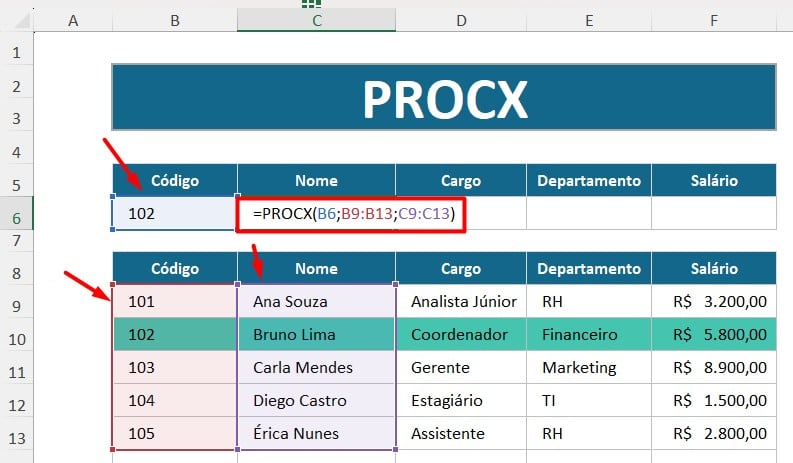Select RH department cell for Ana Souza
The width and height of the screenshot is (793, 463).
pos(589,301)
